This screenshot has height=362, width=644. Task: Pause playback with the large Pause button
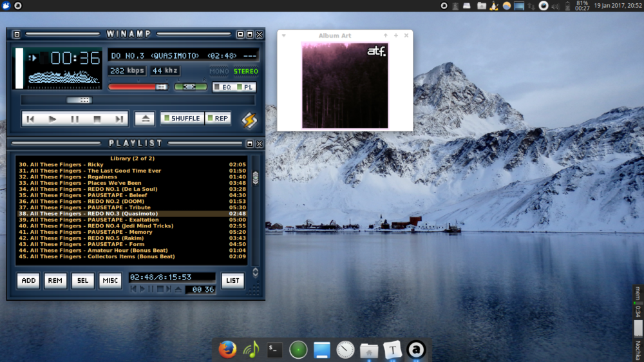click(x=75, y=119)
